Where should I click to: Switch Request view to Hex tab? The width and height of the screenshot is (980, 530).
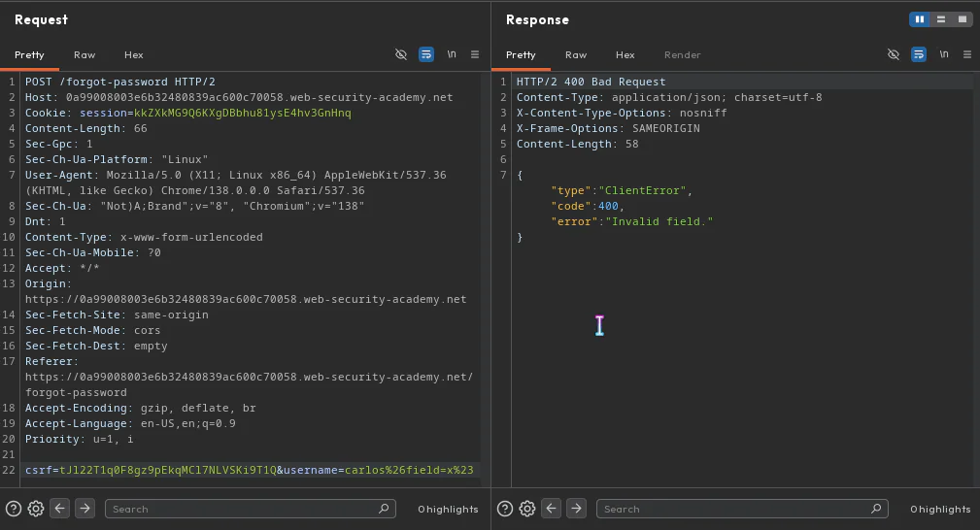point(134,55)
